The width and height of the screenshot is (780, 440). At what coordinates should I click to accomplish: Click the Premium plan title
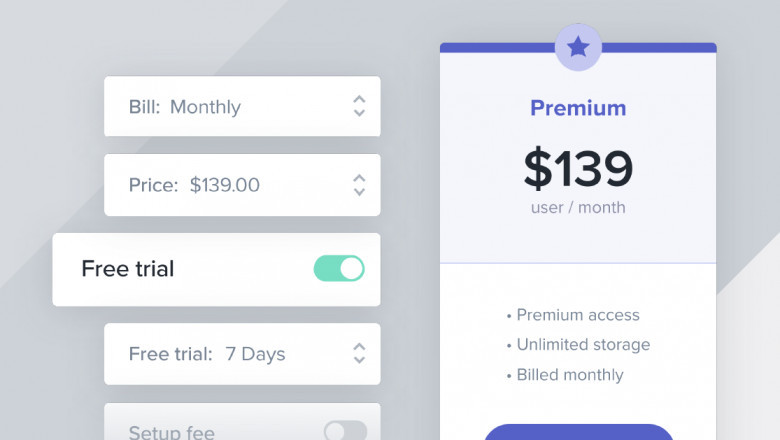point(578,108)
